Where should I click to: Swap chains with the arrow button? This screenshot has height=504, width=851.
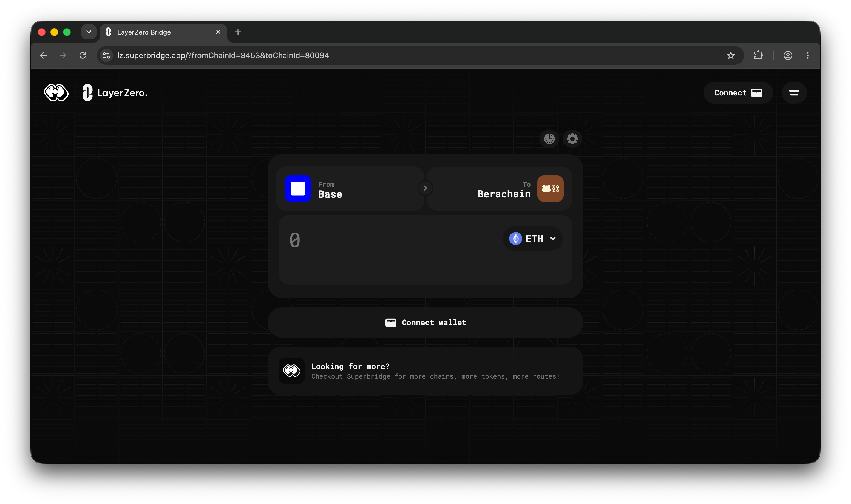click(425, 188)
